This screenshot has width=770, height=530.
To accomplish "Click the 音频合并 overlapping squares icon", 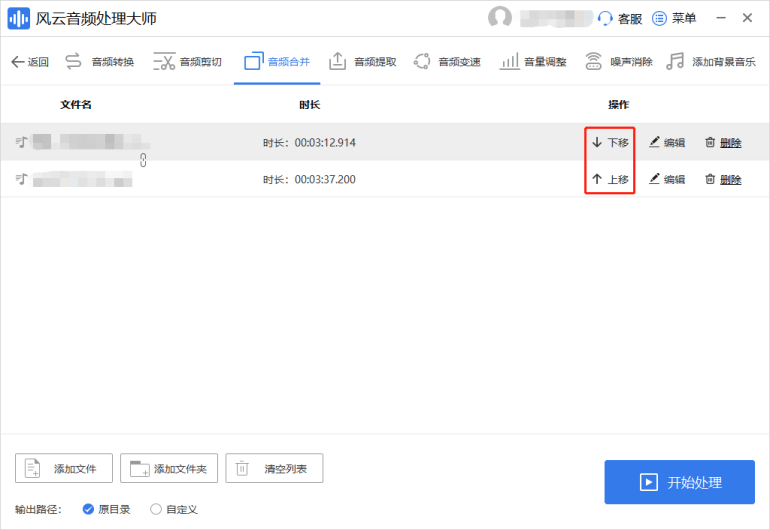I will click(254, 61).
